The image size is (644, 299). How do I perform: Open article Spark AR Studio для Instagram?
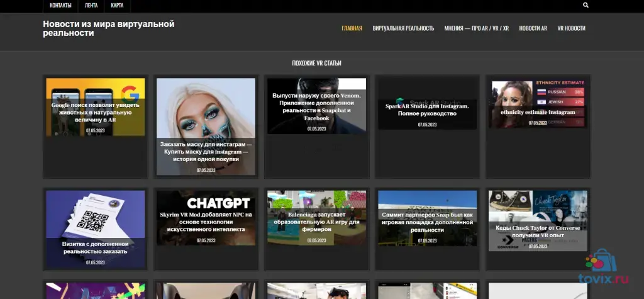click(x=427, y=110)
